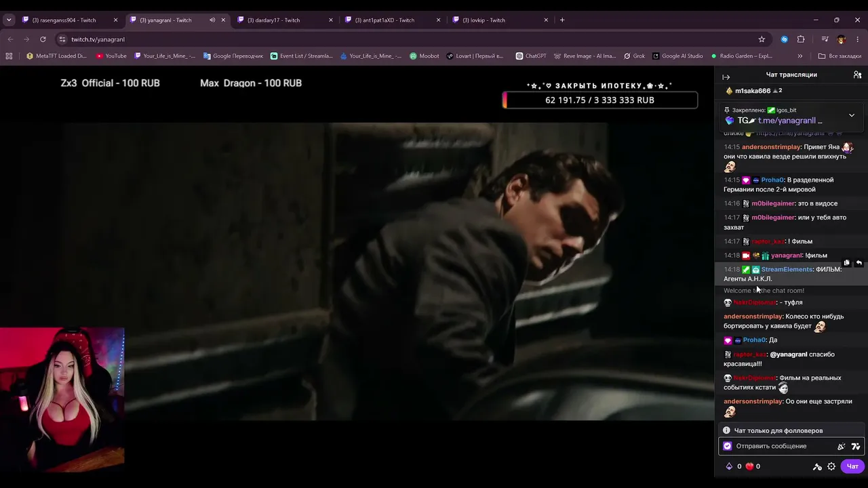Switch to lovkip Twitch tab
The image size is (868, 488).
(484, 20)
